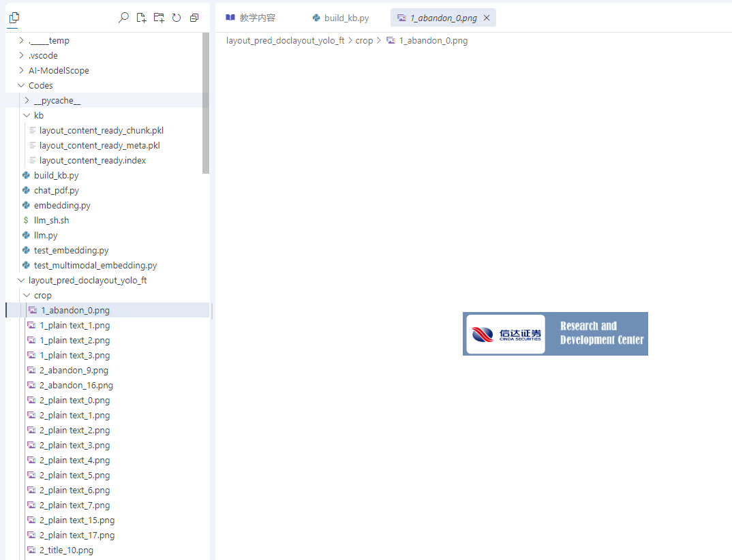Refresh the file explorer
732x560 pixels.
click(x=177, y=18)
